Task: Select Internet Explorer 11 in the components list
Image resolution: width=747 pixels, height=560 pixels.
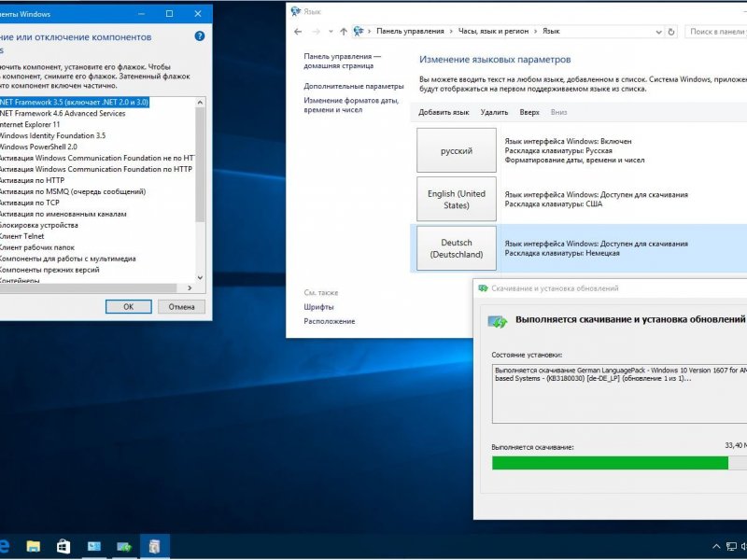Action: click(x=30, y=124)
